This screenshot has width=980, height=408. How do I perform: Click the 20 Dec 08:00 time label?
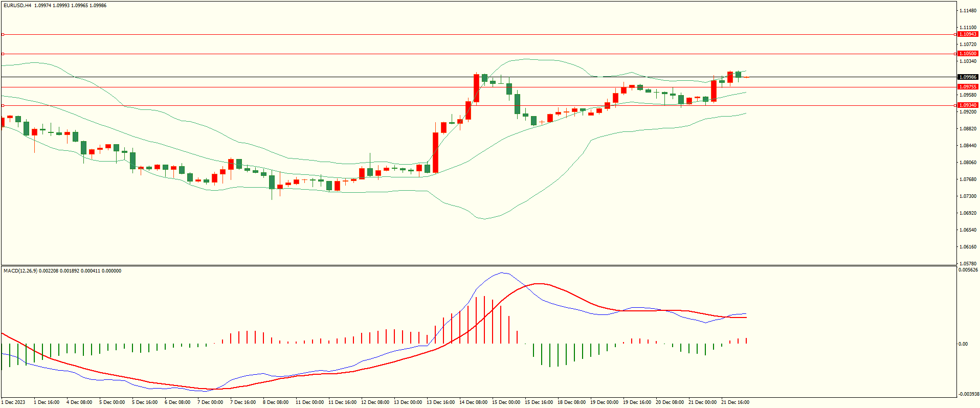(670, 402)
